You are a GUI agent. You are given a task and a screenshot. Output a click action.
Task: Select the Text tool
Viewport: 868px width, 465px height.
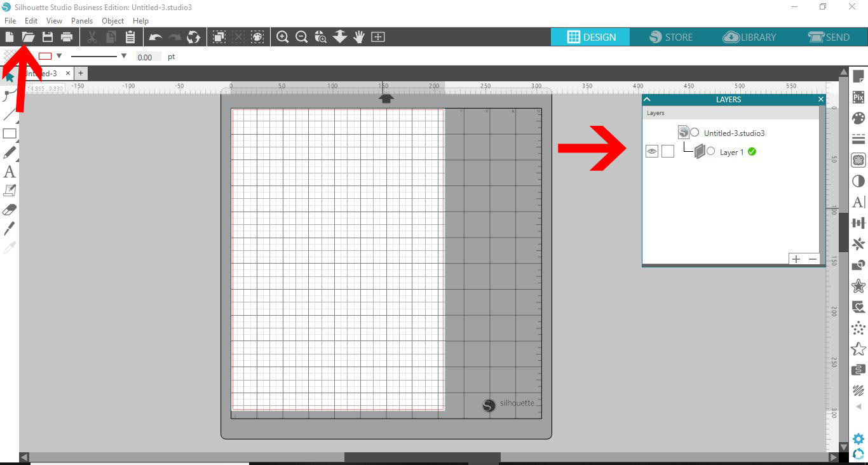click(10, 172)
